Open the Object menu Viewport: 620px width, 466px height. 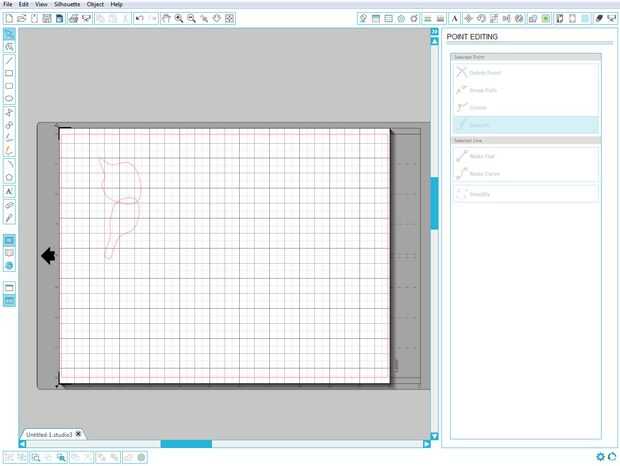[x=95, y=4]
